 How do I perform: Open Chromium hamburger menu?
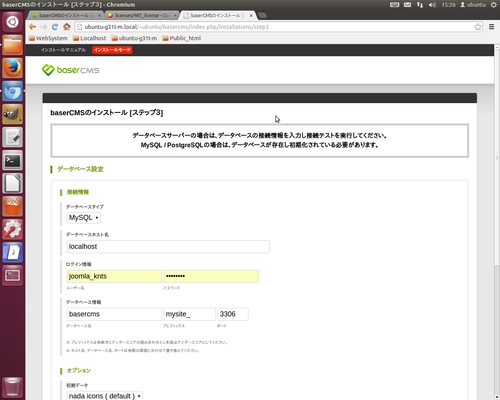pos(491,27)
